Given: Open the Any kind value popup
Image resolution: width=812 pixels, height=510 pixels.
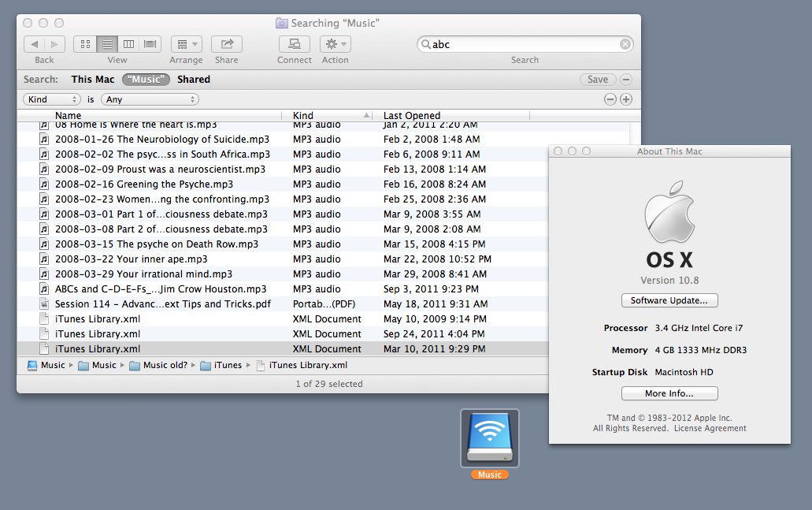Looking at the screenshot, I should pos(150,99).
